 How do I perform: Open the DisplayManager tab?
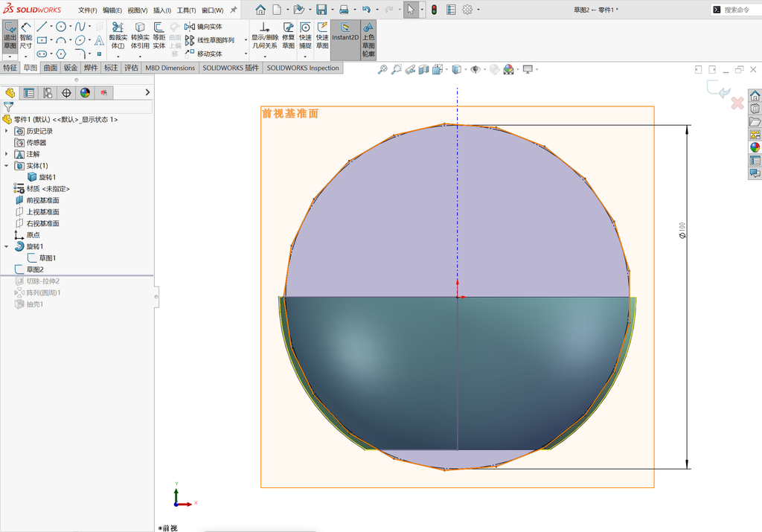[85, 93]
